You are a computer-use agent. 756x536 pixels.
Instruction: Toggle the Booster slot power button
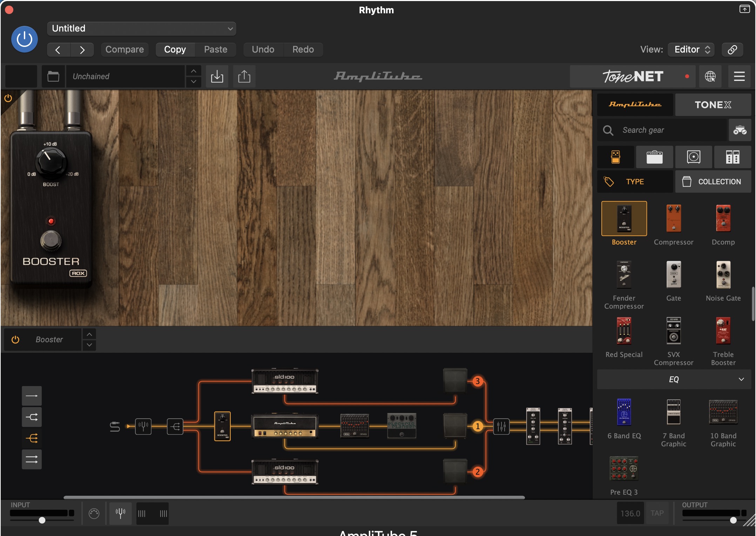pos(15,339)
